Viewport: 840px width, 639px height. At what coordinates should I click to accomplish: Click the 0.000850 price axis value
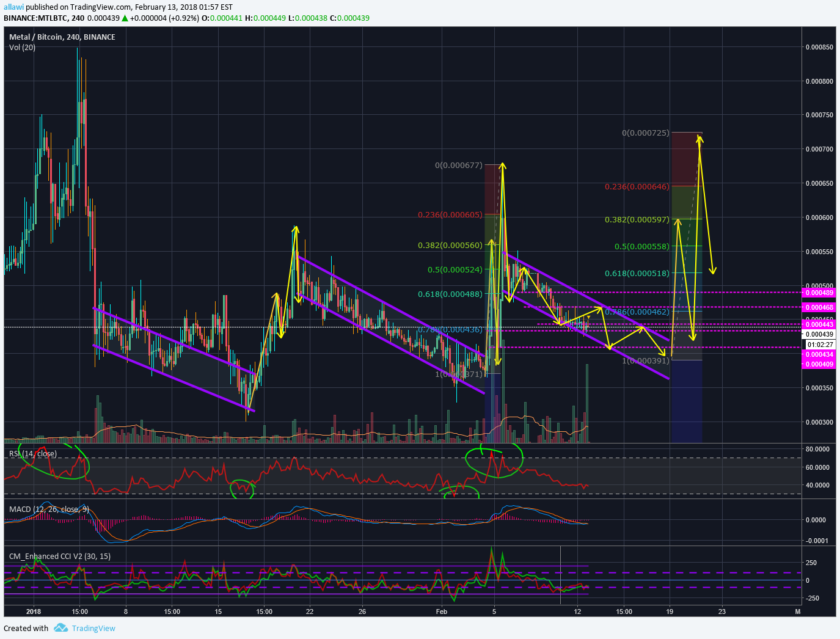pos(819,47)
